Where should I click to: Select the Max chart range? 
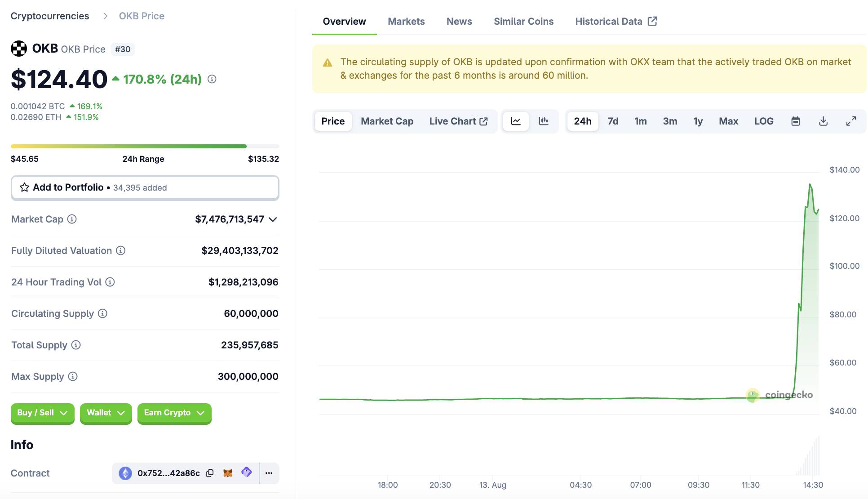[728, 121]
